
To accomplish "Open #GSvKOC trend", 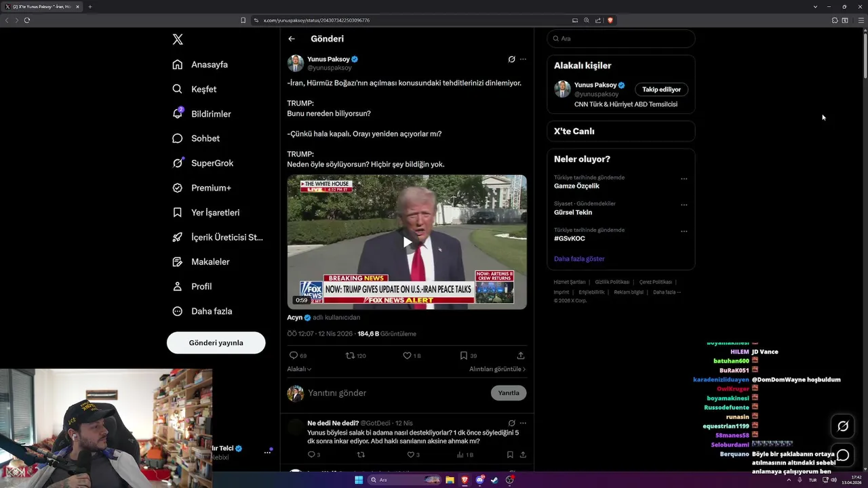I will click(x=570, y=239).
